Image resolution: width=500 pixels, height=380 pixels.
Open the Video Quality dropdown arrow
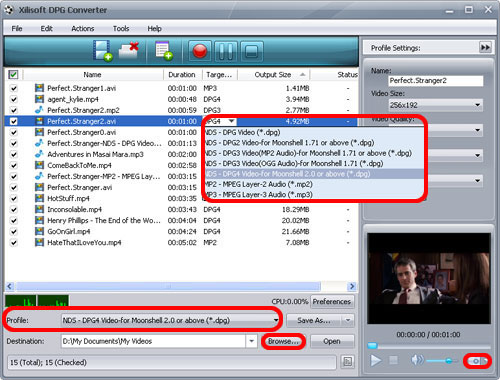[478, 130]
